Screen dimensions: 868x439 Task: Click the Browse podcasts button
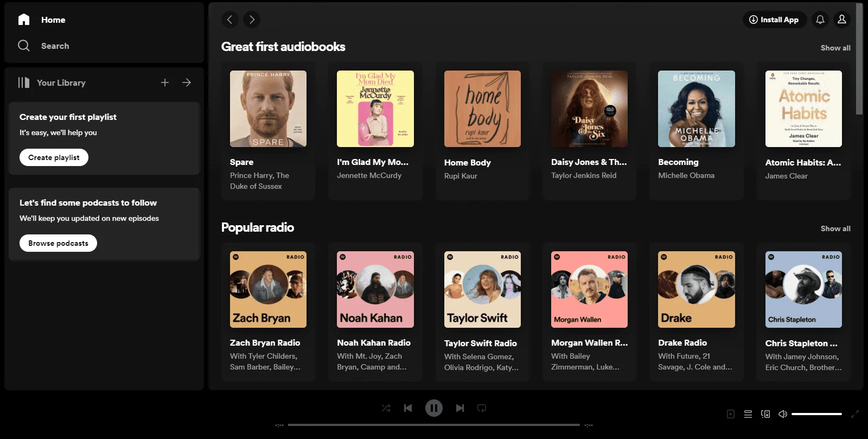pyautogui.click(x=58, y=243)
